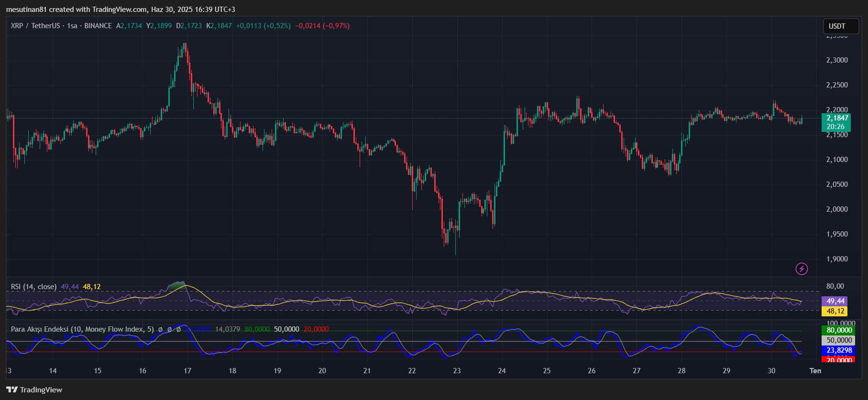Click the date label 18 on time axis

[232, 371]
